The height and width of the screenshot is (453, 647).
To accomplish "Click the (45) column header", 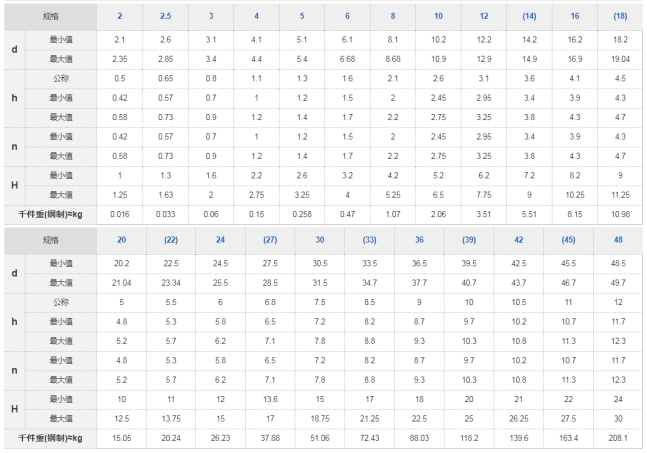I will click(x=570, y=240).
